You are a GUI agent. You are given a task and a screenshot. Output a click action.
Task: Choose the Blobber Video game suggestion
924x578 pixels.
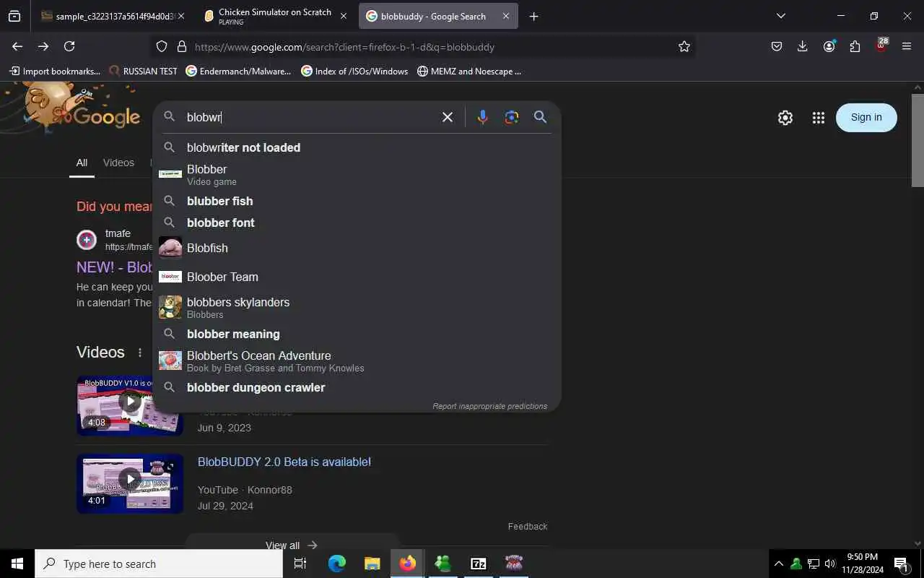(x=357, y=175)
